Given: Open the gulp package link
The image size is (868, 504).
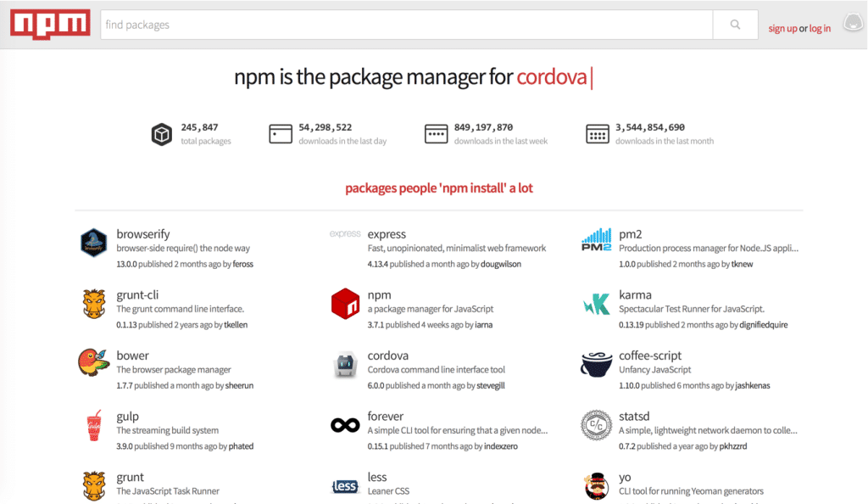Looking at the screenshot, I should [127, 416].
